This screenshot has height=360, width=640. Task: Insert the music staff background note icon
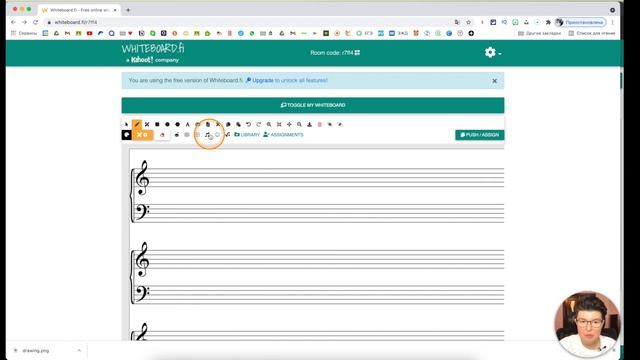(x=207, y=135)
